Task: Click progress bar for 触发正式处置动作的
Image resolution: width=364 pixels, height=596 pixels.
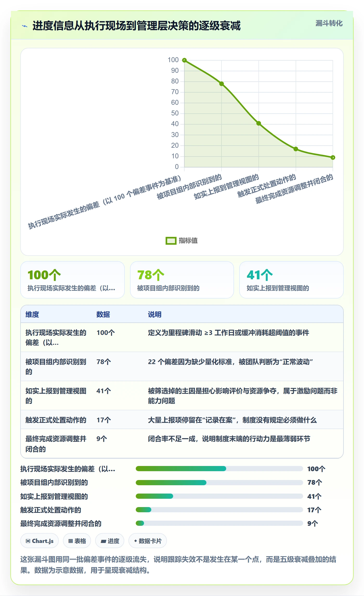Action: click(x=219, y=510)
